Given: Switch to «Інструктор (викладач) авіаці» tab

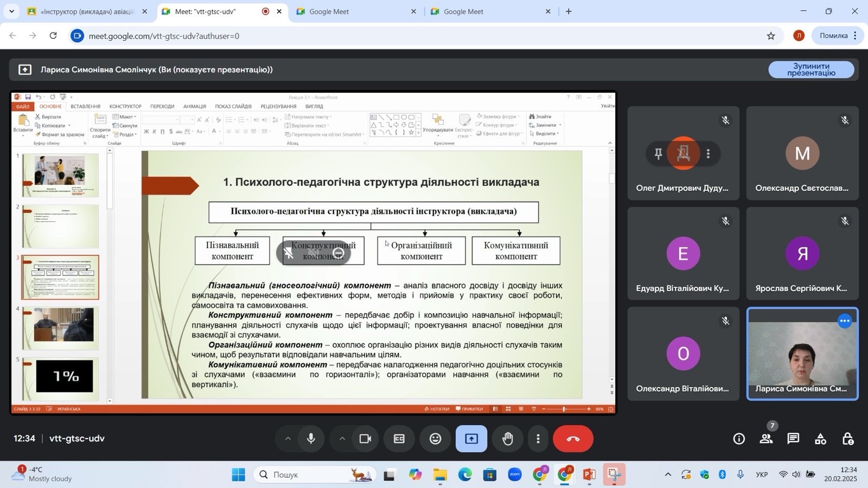Looking at the screenshot, I should (x=87, y=11).
